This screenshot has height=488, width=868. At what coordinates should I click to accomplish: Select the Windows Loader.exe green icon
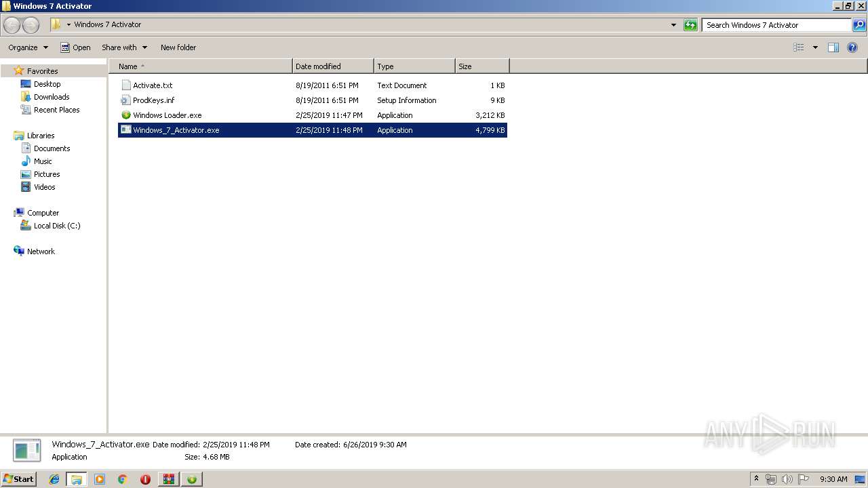[125, 115]
